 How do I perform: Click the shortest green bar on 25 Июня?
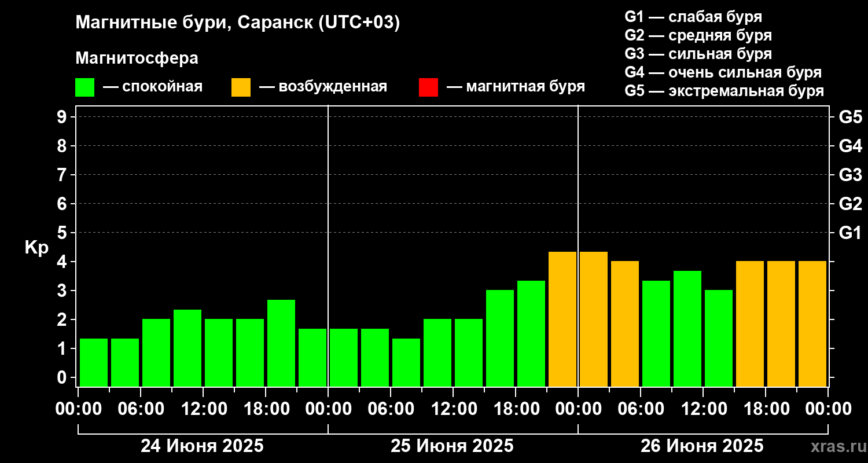point(406,362)
